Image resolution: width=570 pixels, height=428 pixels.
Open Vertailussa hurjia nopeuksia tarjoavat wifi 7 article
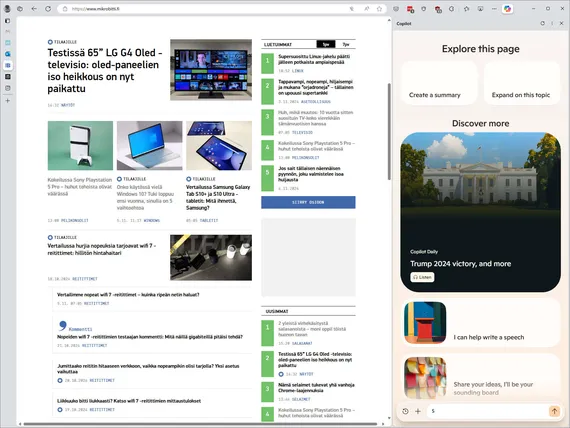(102, 249)
